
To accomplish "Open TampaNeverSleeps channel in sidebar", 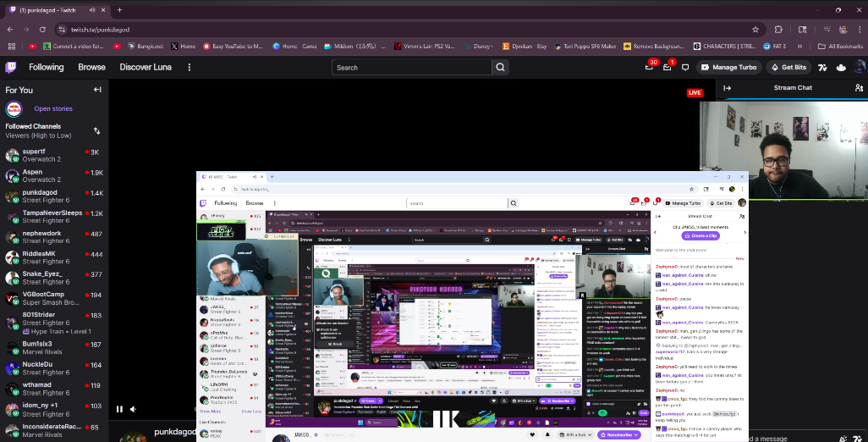I will (x=54, y=217).
